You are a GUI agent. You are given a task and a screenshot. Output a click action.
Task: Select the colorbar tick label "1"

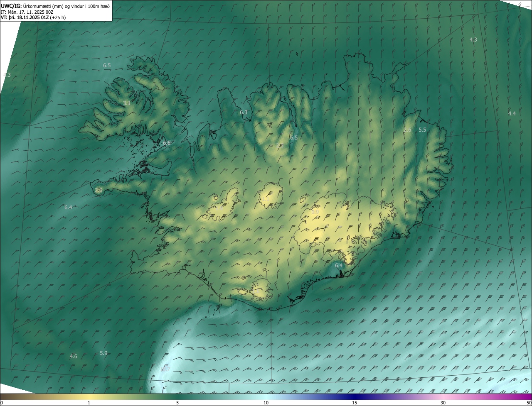click(x=89, y=403)
